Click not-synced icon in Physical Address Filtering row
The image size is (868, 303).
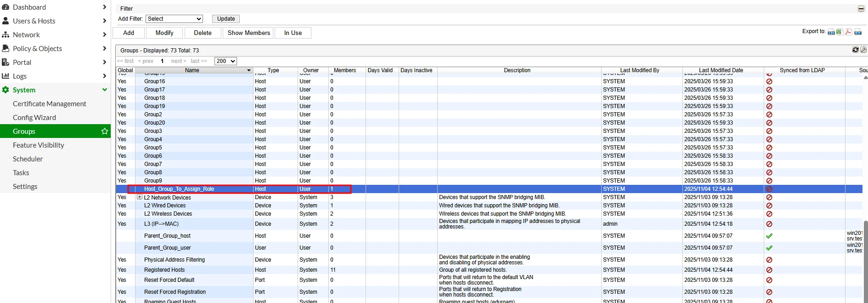pos(769,260)
